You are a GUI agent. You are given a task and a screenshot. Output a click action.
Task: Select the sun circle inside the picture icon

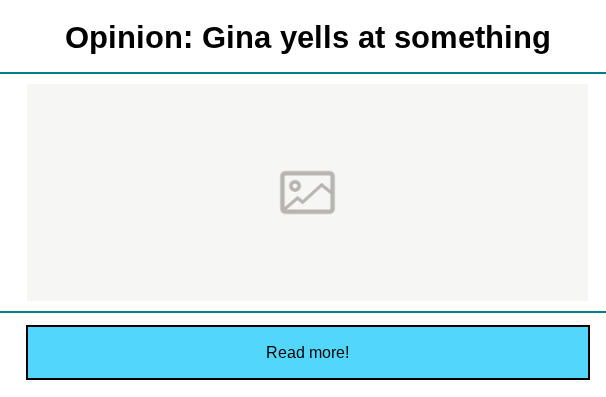click(295, 186)
